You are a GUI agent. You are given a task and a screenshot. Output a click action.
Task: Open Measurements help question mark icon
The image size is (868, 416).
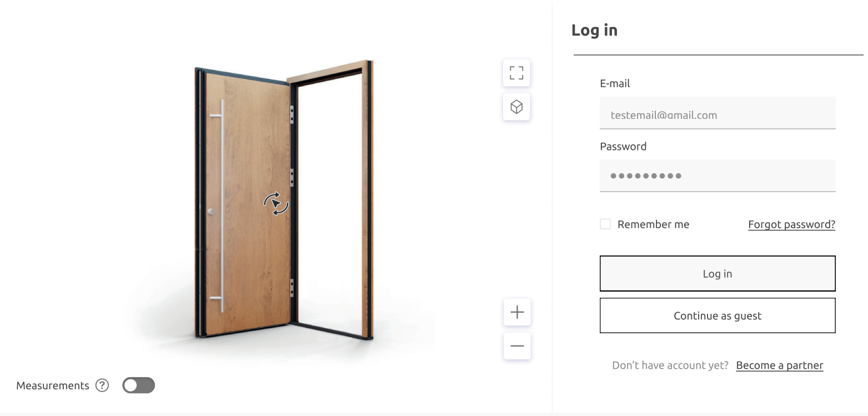coord(102,385)
